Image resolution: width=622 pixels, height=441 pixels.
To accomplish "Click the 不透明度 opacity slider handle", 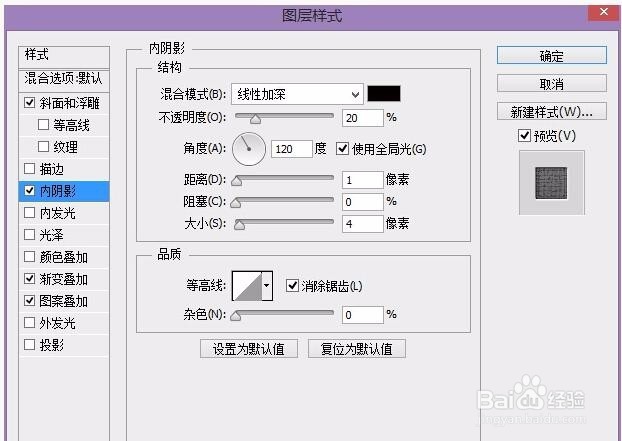I will point(255,119).
